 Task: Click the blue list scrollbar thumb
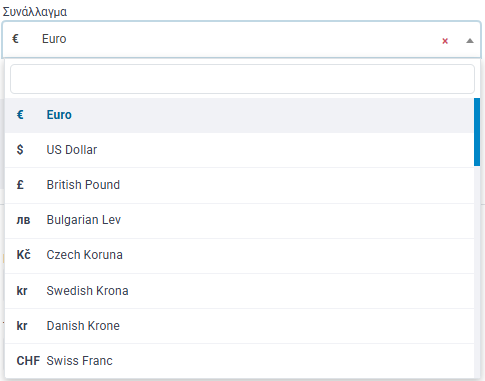[x=477, y=132]
